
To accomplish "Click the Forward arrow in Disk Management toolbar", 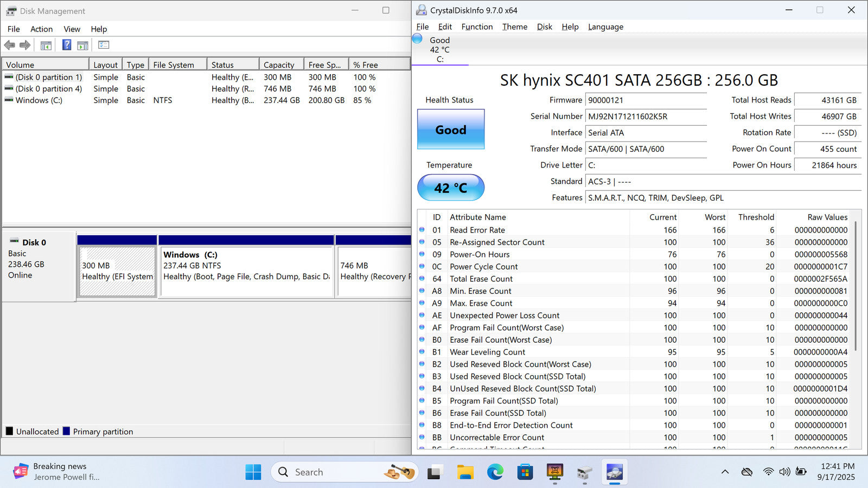I will [x=25, y=45].
